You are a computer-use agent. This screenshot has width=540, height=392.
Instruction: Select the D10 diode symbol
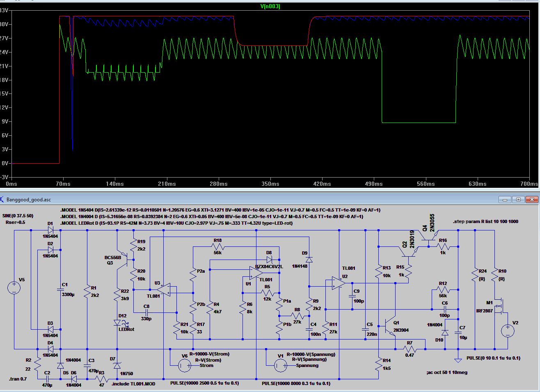pyautogui.click(x=445, y=332)
